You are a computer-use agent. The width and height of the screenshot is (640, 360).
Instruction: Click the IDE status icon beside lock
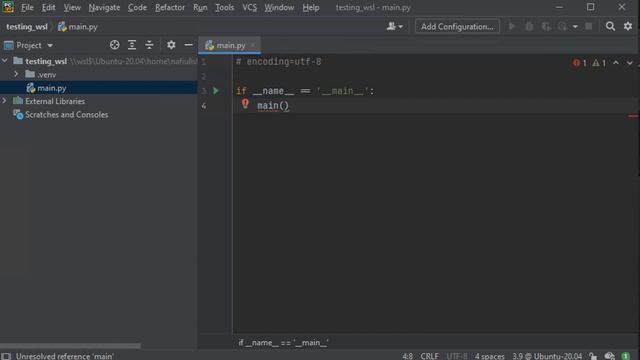pos(609,356)
